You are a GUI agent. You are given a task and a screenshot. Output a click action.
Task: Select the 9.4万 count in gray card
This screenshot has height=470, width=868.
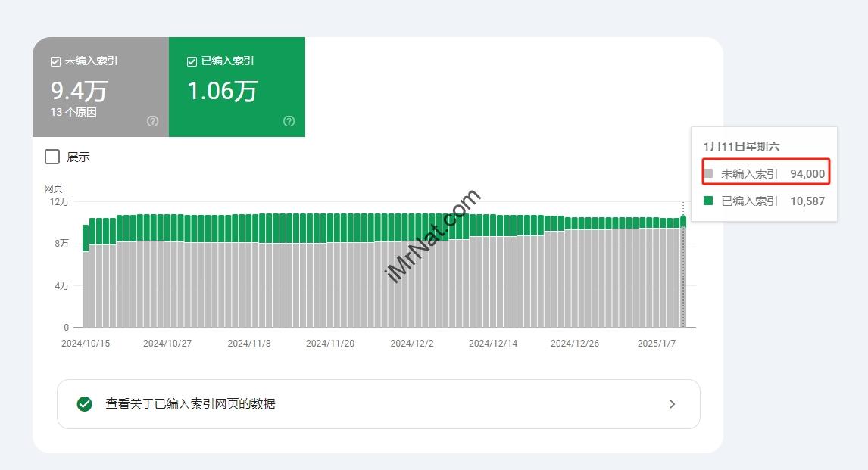79,91
